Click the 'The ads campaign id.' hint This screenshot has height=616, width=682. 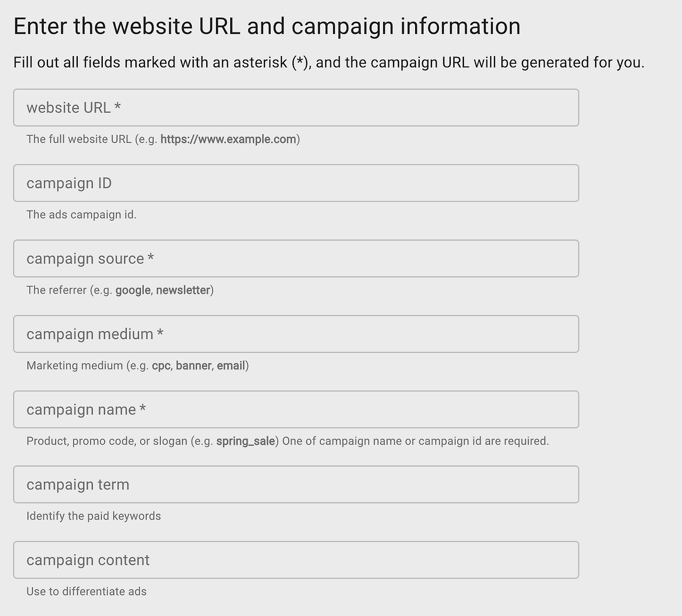tap(82, 215)
